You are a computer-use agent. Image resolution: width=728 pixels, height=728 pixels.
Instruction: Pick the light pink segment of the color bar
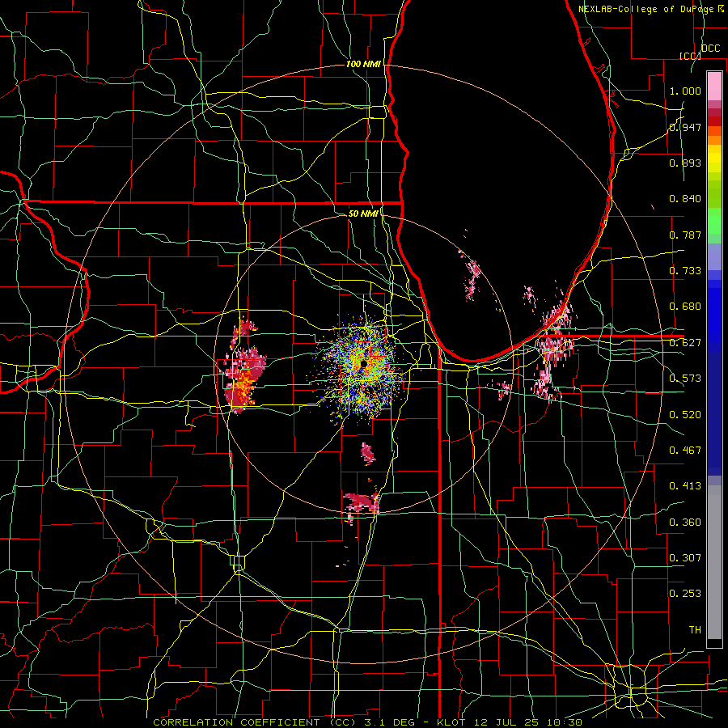click(714, 86)
